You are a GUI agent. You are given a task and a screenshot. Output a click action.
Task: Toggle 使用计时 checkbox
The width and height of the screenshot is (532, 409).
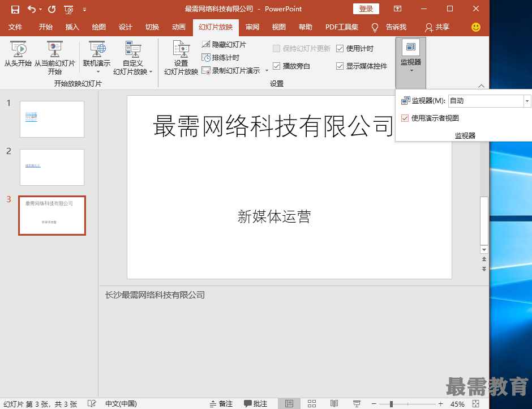click(x=340, y=49)
